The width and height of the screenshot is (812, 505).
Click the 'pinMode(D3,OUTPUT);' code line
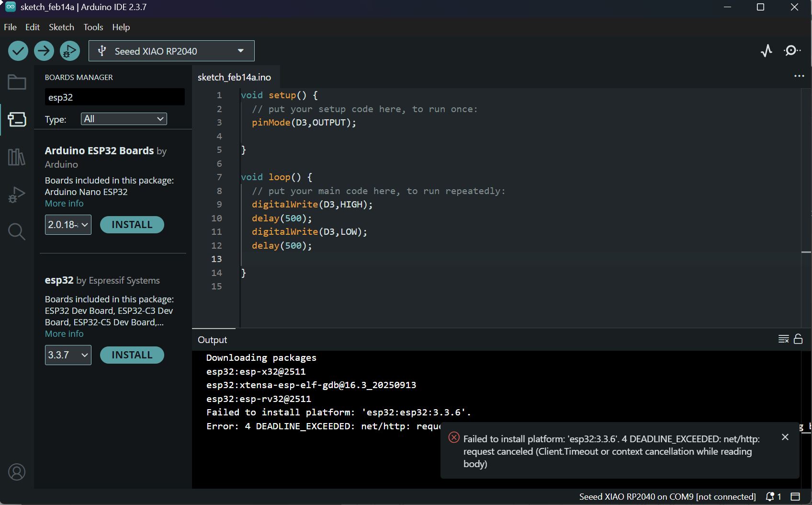tap(304, 123)
